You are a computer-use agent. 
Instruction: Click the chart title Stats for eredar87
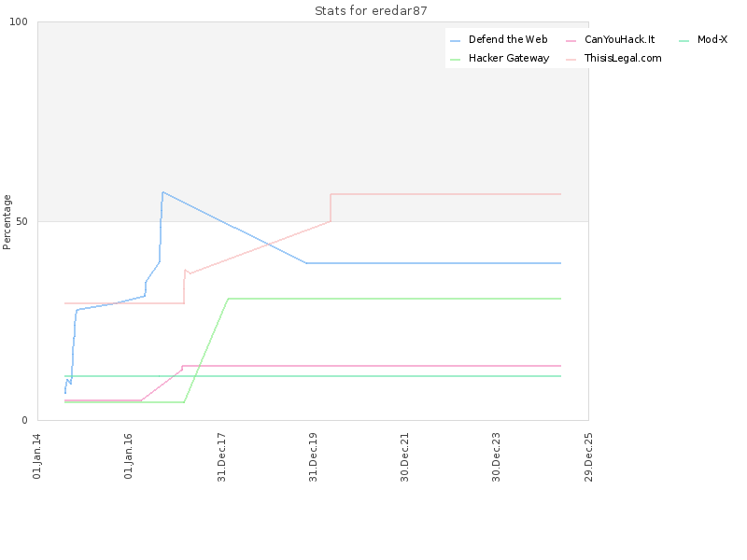click(371, 10)
